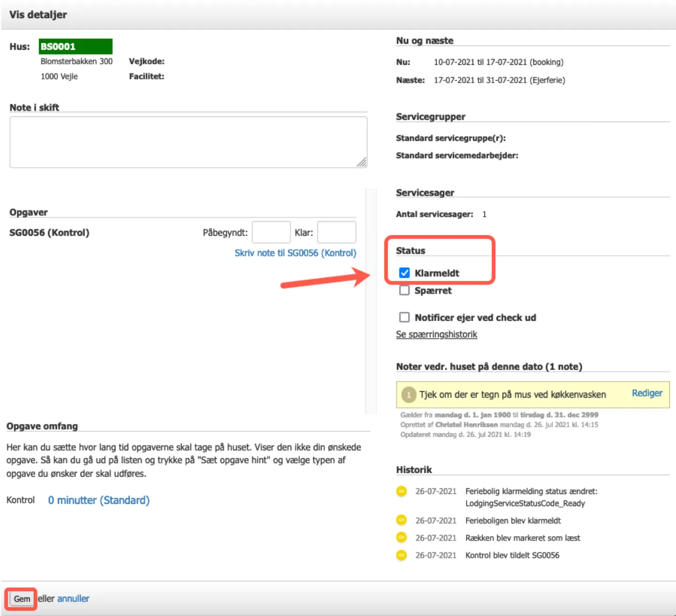The width and height of the screenshot is (676, 616).
Task: Click the green BS0001 house code
Action: point(75,46)
